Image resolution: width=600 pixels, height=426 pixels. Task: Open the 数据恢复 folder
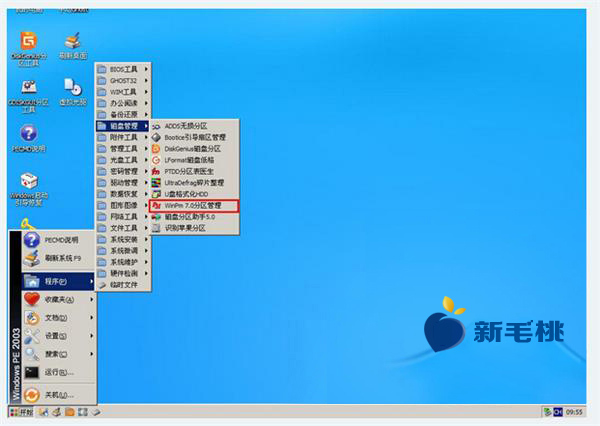123,194
